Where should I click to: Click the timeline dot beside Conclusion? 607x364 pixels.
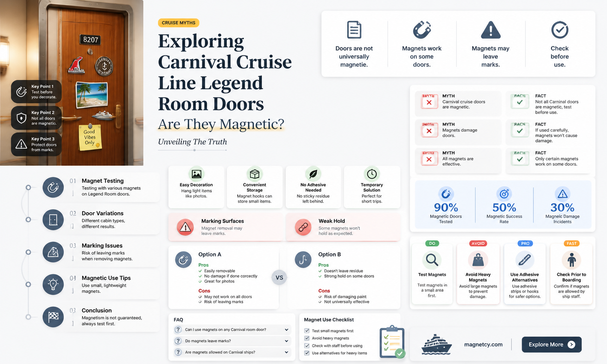pos(28,317)
